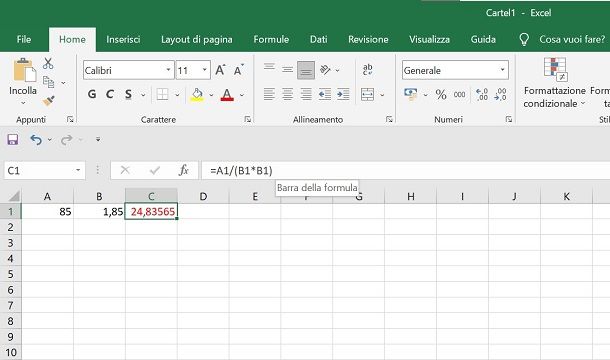Align text to middle icon
This screenshot has height=360, width=610.
[287, 70]
